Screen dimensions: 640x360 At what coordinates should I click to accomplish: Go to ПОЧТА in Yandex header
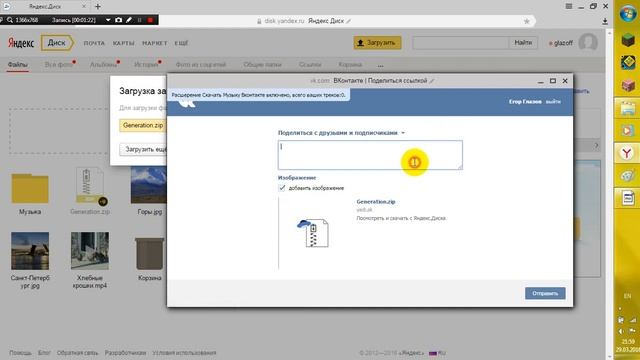[94, 43]
